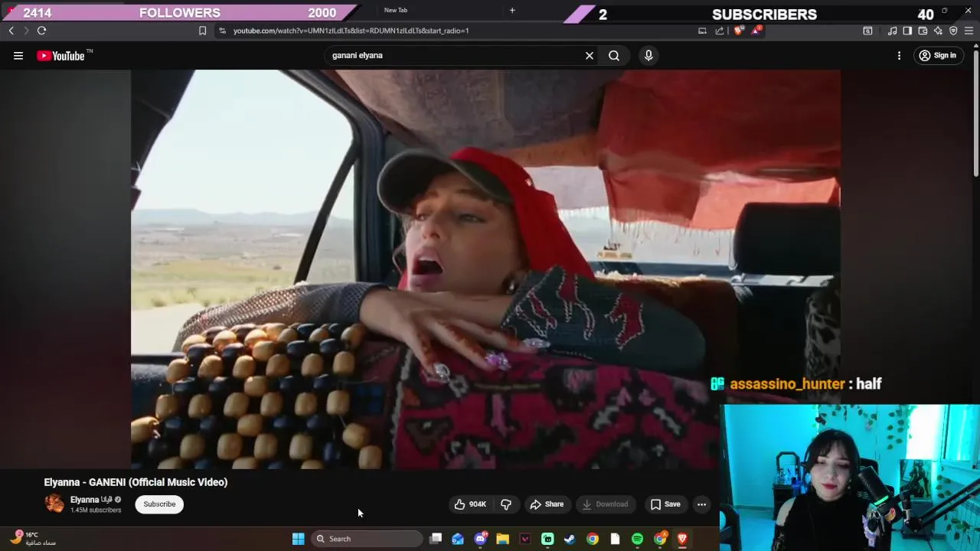Select the '1.45M subscribers' count text

pos(96,510)
